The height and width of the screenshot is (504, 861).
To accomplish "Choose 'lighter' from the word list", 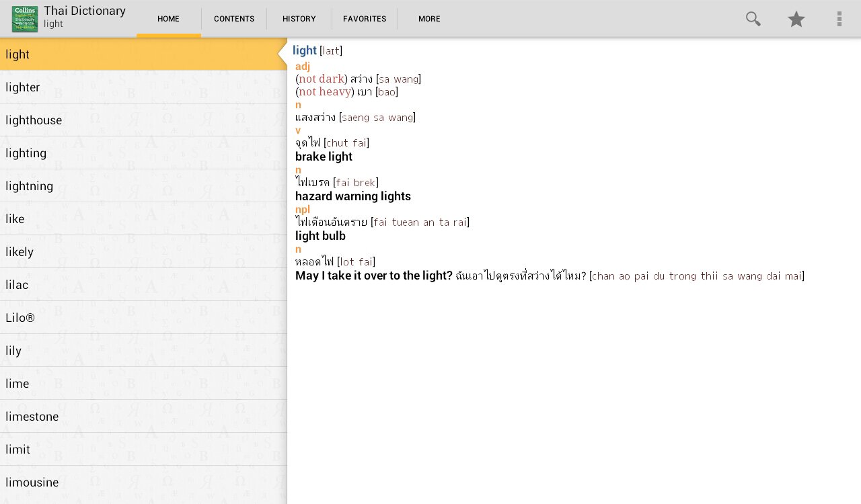I will pyautogui.click(x=135, y=87).
